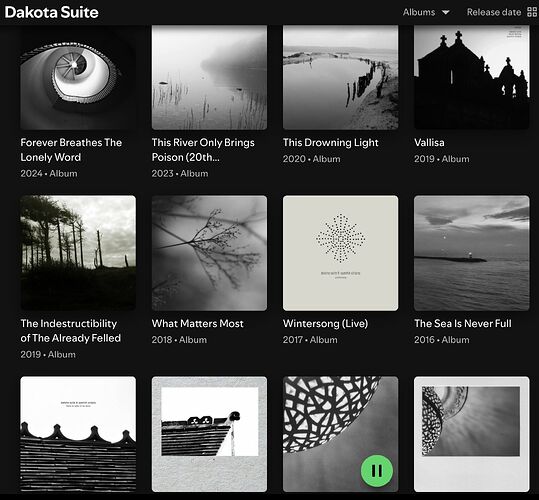Expand the Albums filter dropdown arrow
This screenshot has height=500, width=539.
point(446,12)
